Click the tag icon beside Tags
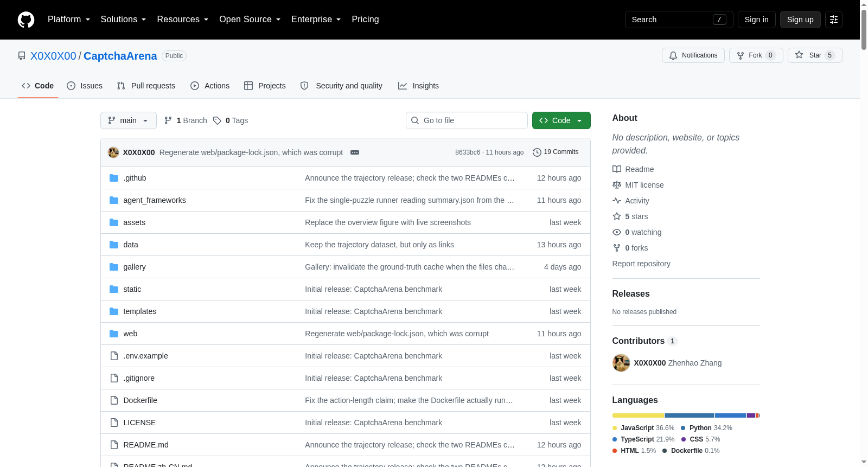 [217, 120]
